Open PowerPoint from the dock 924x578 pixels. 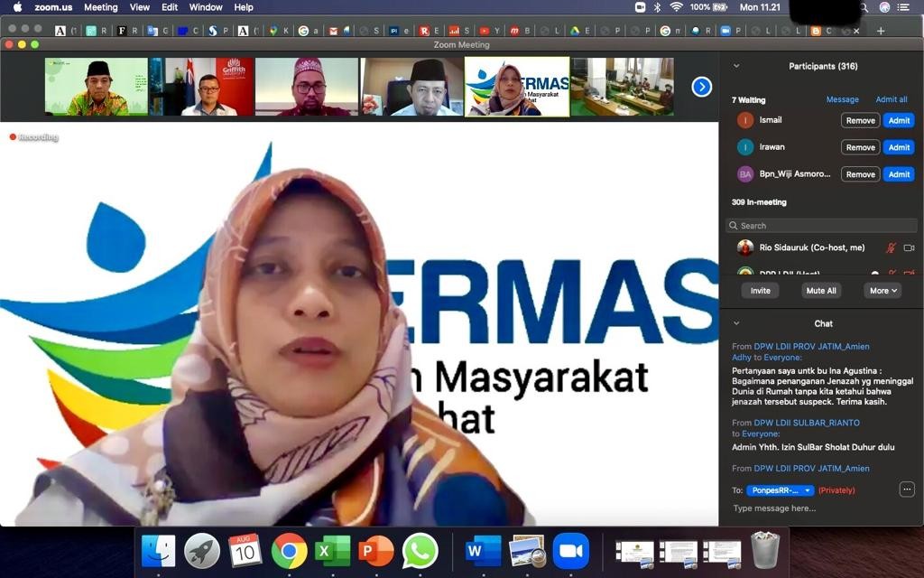[x=376, y=551]
